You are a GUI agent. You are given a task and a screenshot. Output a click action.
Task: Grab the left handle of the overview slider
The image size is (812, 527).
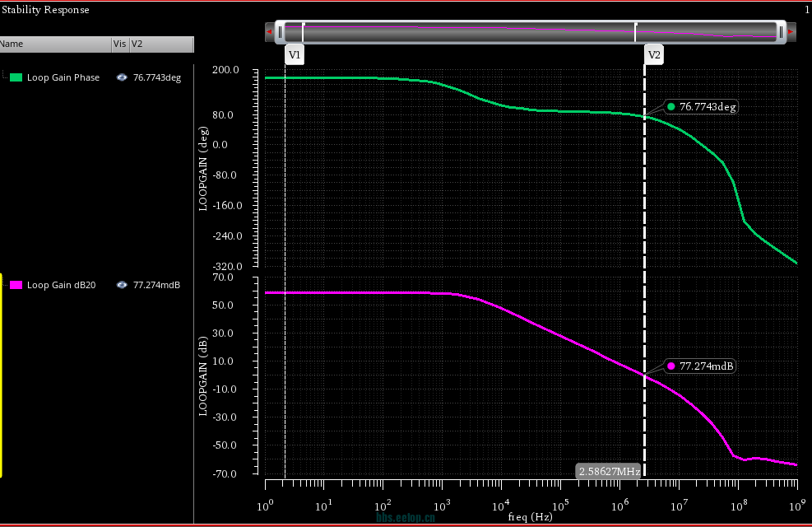pos(281,32)
